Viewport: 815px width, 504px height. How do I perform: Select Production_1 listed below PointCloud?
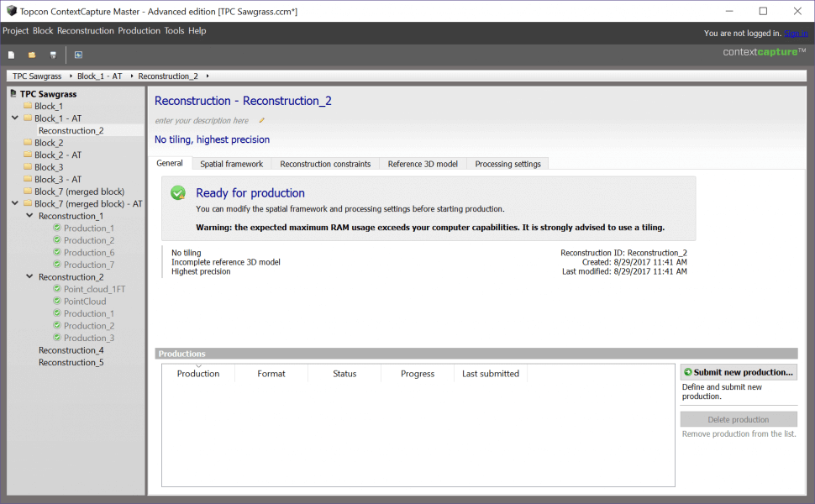click(89, 313)
